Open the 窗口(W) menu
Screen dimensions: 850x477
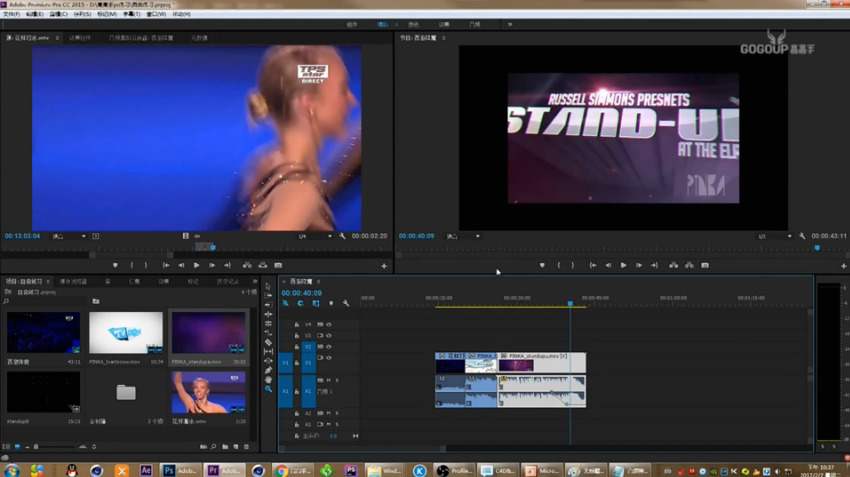coord(156,14)
